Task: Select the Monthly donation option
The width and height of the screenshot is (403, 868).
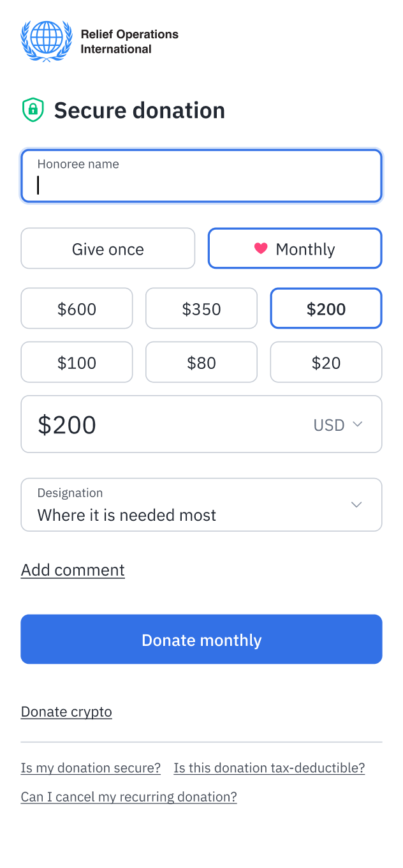Action: pyautogui.click(x=295, y=248)
